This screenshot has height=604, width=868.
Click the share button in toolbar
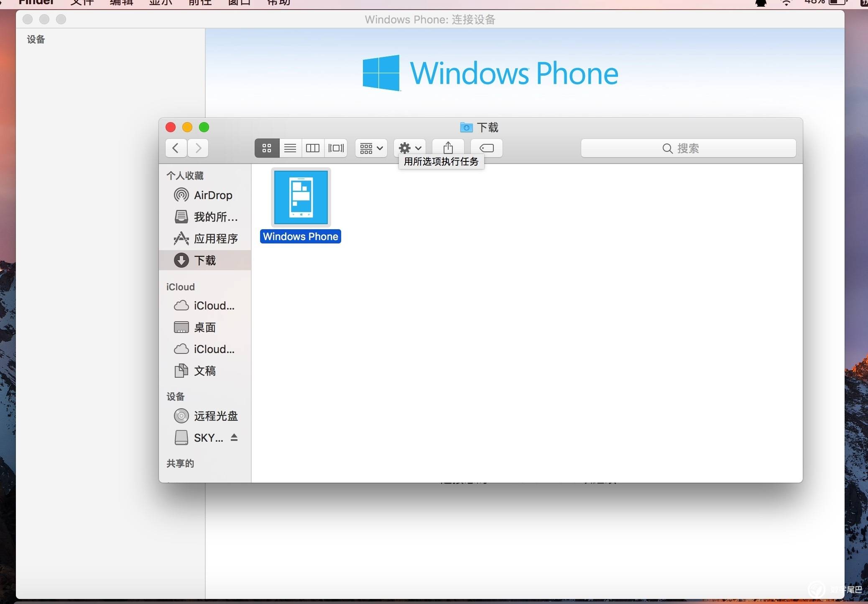click(448, 148)
